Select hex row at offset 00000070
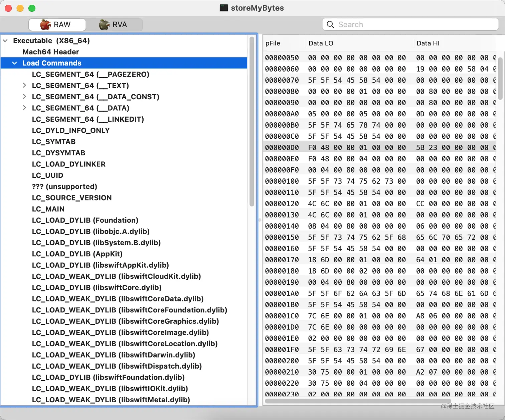This screenshot has width=505, height=420. (380, 80)
